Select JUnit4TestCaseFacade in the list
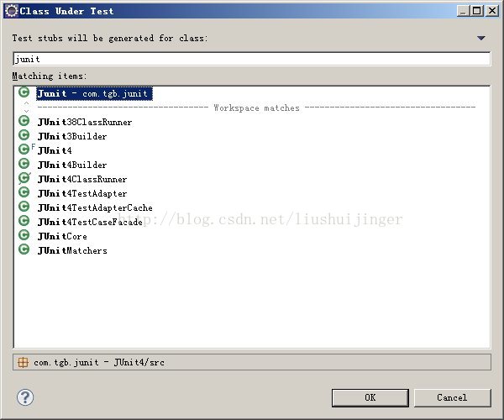 coord(90,222)
